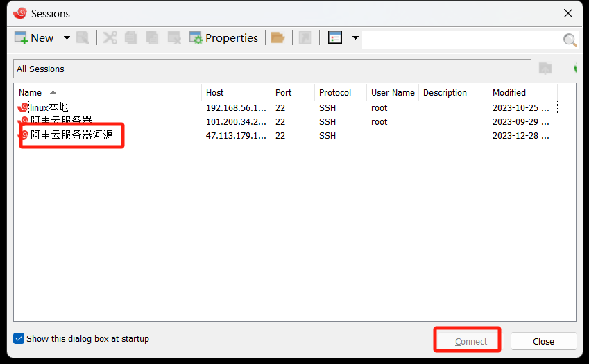Viewport: 589px width, 364px height.
Task: Click modified date 2023-10-25
Action: click(x=520, y=108)
